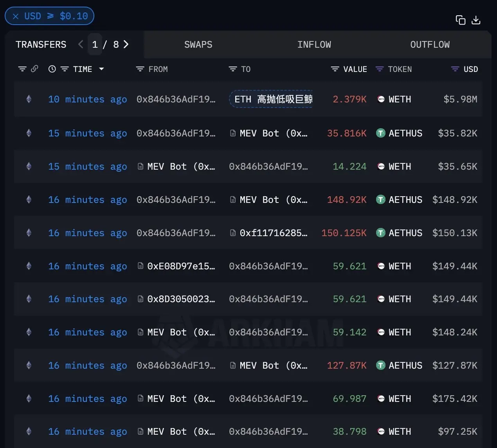Switch to the SWAPS tab
The width and height of the screenshot is (497, 448).
coord(198,45)
